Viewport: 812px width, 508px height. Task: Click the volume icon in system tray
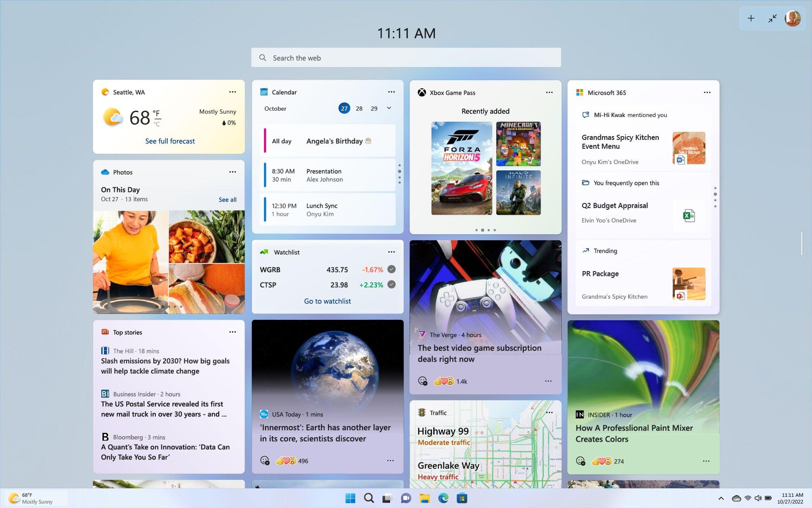coord(758,498)
